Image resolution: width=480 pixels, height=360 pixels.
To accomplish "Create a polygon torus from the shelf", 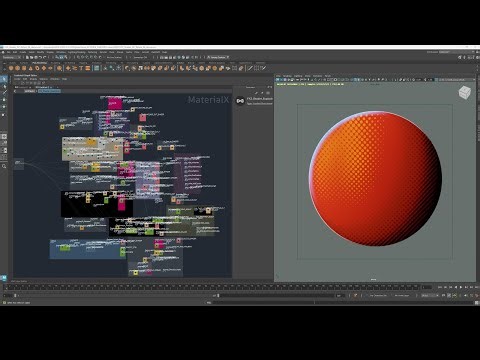I will pos(37,68).
